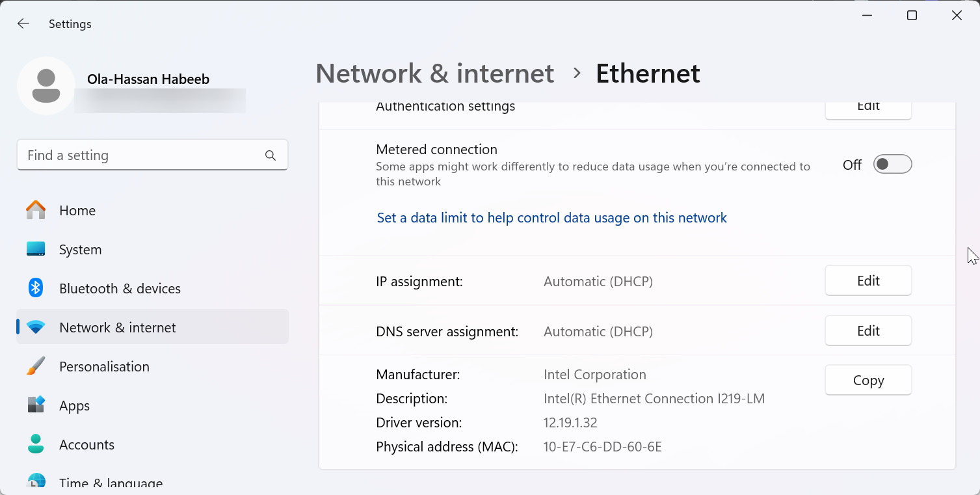
Task: Edit the IP assignment setting
Action: [x=868, y=281]
